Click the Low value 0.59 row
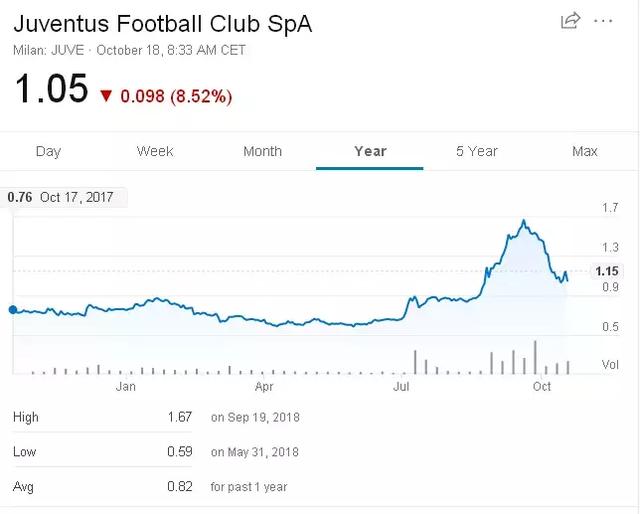640x514 pixels. [156, 452]
